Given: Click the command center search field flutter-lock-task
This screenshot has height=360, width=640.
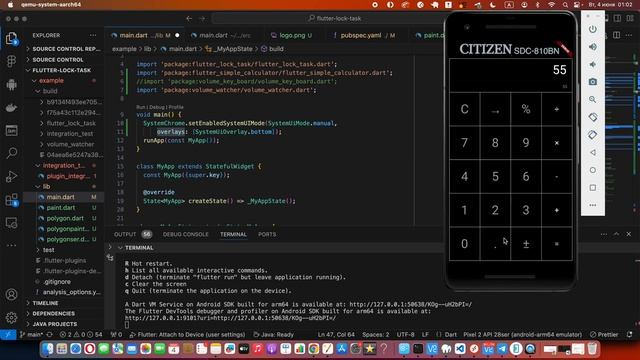Looking at the screenshot, I should pyautogui.click(x=335, y=18).
